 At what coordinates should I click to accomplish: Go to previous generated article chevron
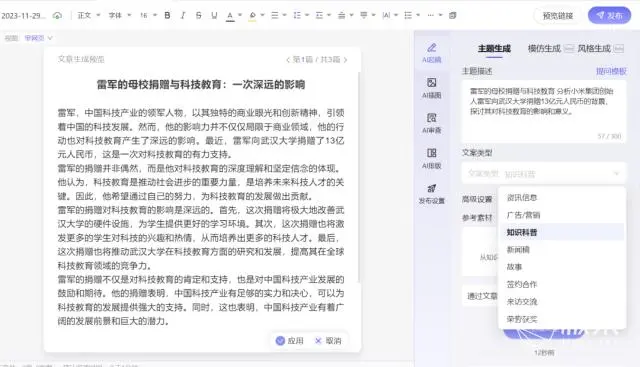coord(288,60)
